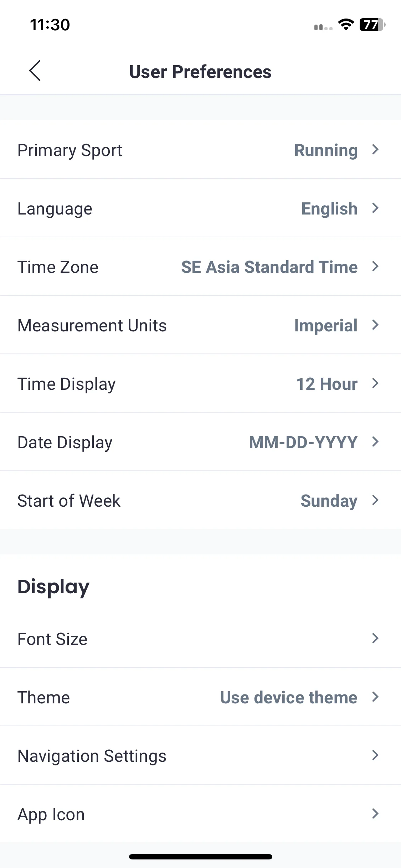The width and height of the screenshot is (401, 868).
Task: Open App Icon options
Action: [x=200, y=814]
